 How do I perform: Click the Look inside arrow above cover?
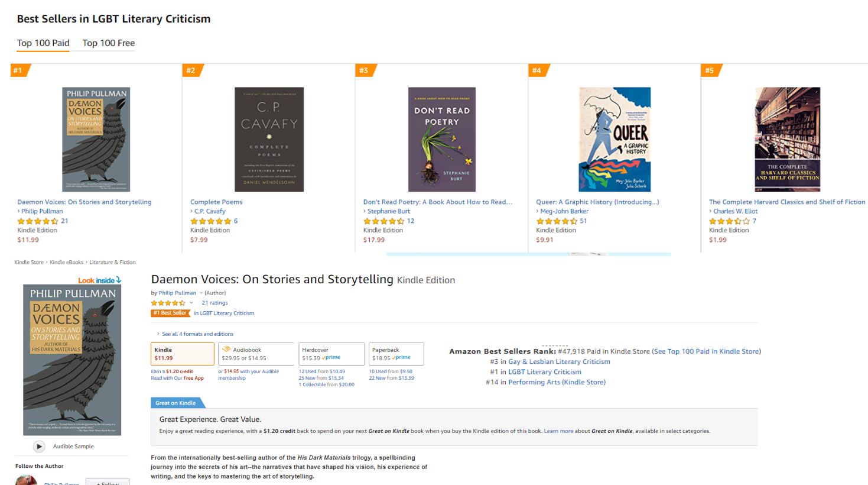pos(119,280)
